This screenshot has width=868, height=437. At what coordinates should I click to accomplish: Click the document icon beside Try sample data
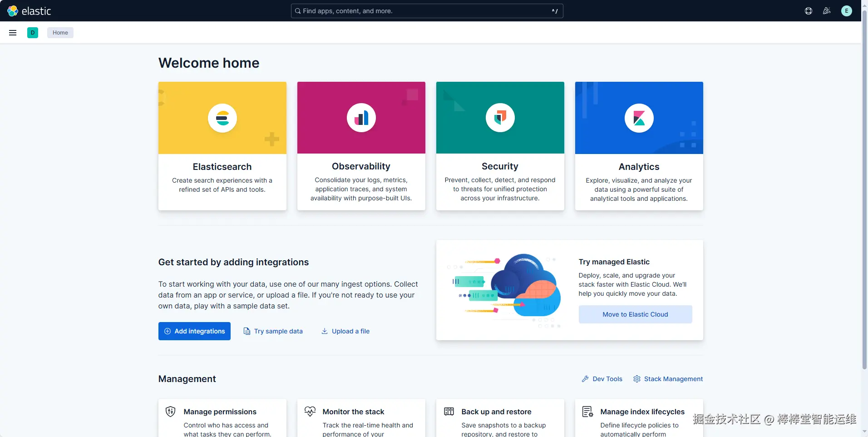pos(247,331)
